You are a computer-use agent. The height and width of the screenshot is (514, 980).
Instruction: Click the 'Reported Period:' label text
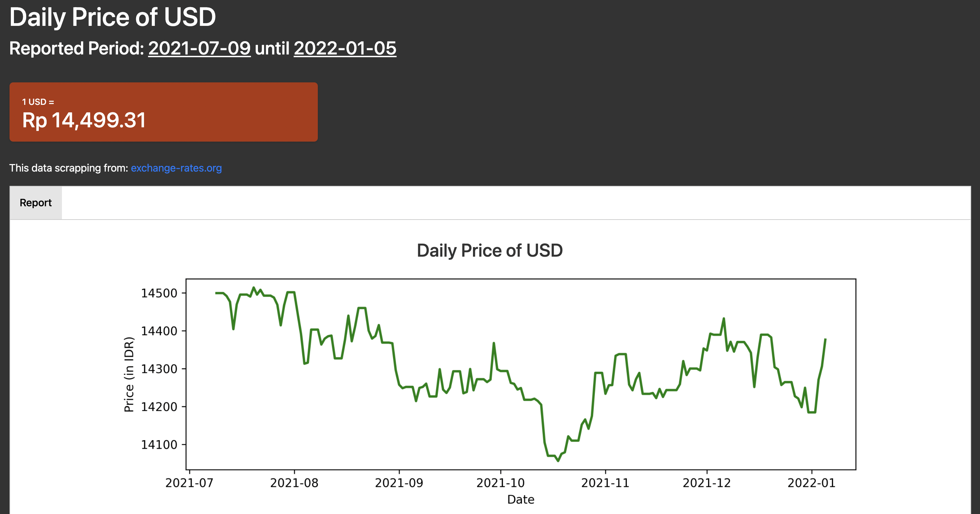(77, 48)
